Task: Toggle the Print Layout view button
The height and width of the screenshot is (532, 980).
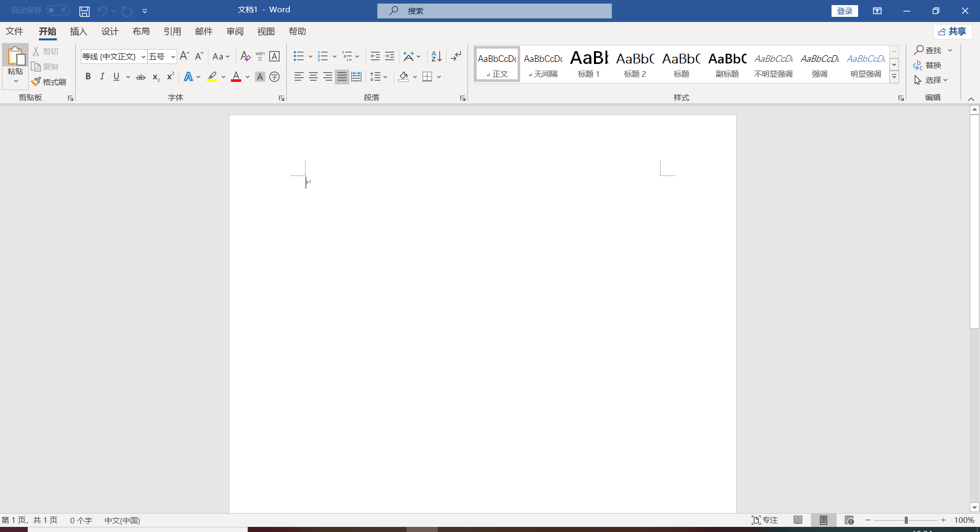Action: pos(823,520)
